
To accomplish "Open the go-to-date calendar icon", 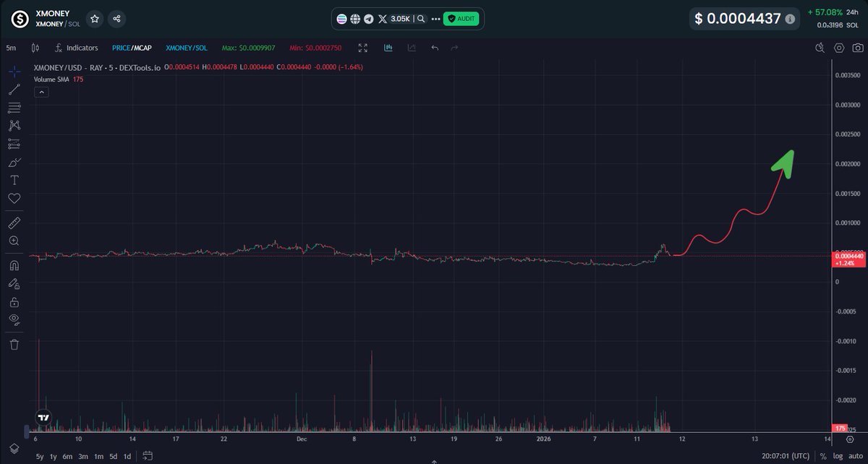I will click(x=148, y=456).
